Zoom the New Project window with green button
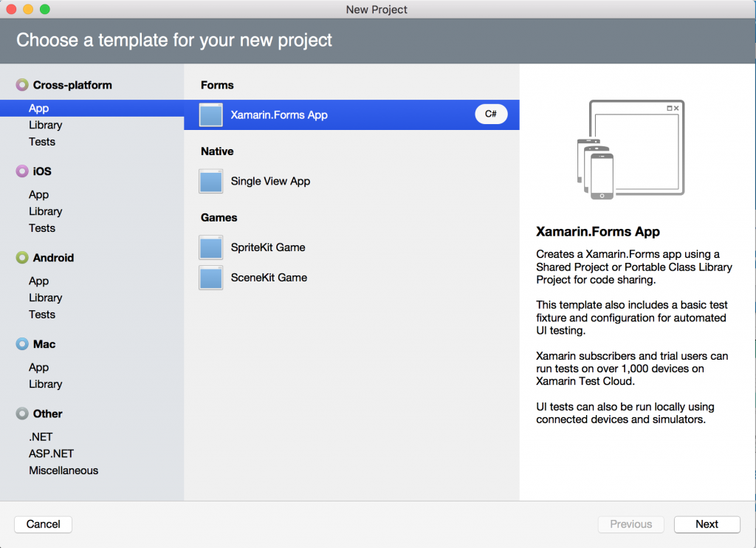Screen dimensions: 756x548 coord(45,9)
